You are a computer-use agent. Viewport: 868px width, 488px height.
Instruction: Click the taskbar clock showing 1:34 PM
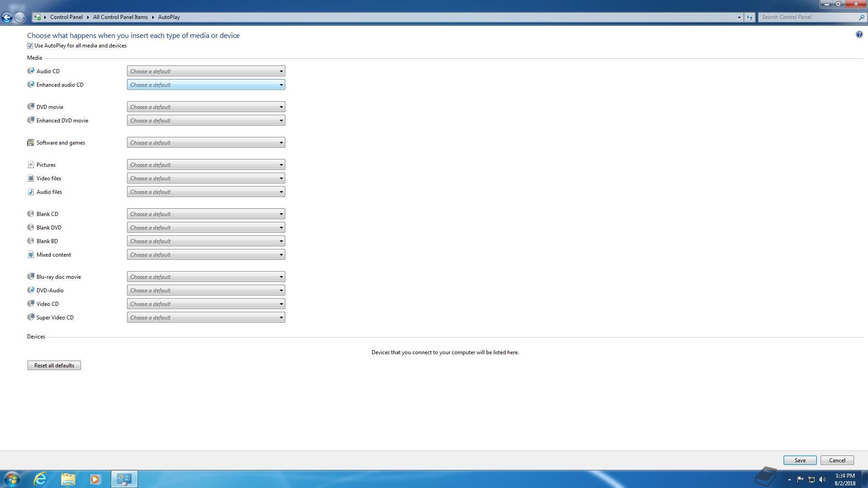(x=845, y=479)
